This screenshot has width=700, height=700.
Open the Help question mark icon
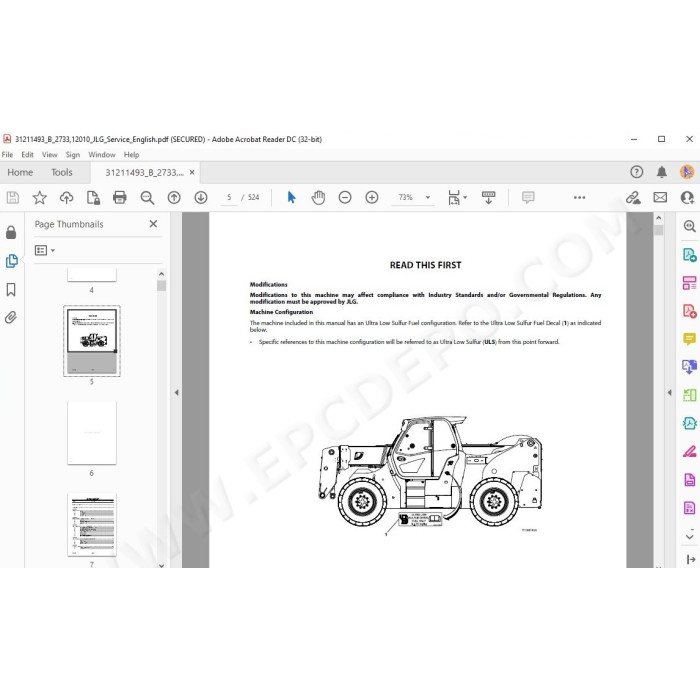(x=637, y=172)
